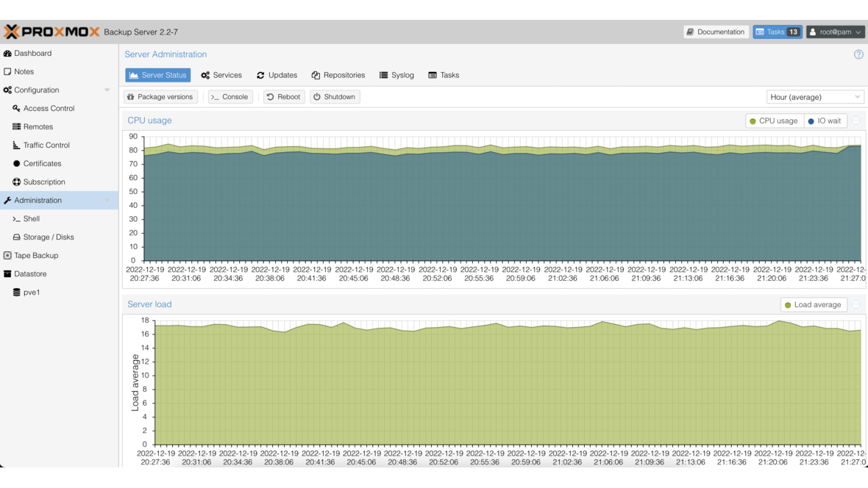Open the Subscription page

[x=43, y=182]
